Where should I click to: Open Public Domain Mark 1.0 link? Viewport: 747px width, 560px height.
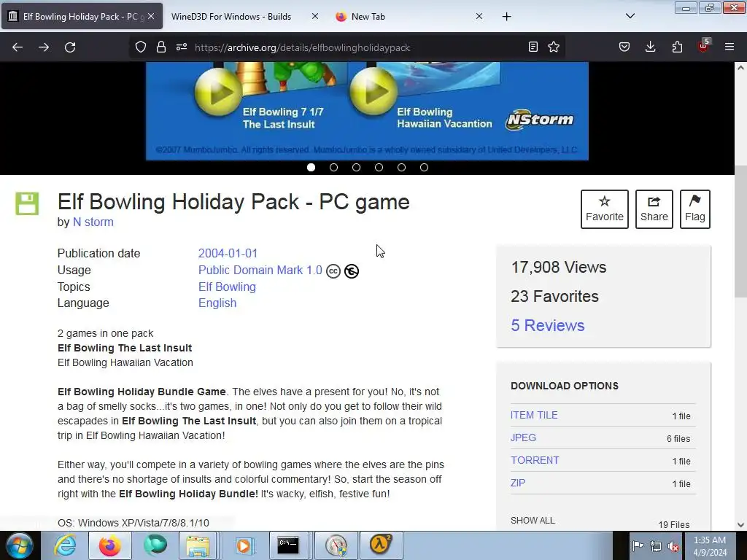[x=260, y=270]
